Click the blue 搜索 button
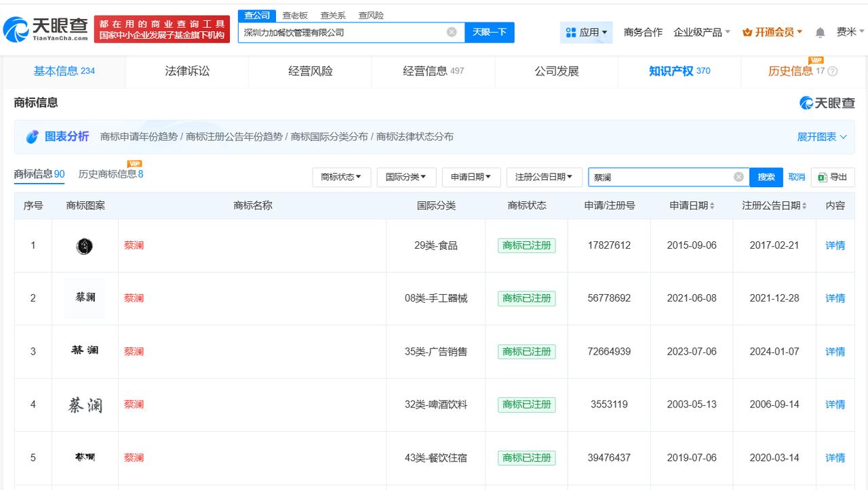Screen dimensions: 868x490 point(766,177)
